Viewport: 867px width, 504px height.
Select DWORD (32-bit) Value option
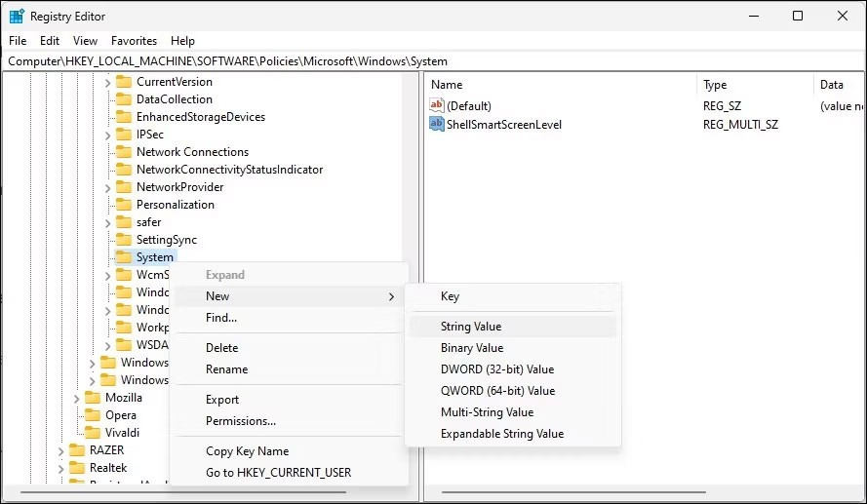click(x=496, y=369)
